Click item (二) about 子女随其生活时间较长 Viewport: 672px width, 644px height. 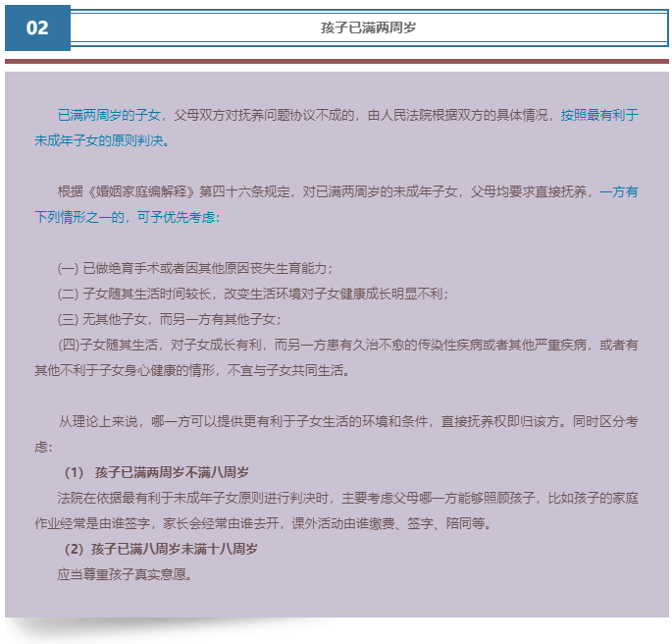pyautogui.click(x=253, y=294)
